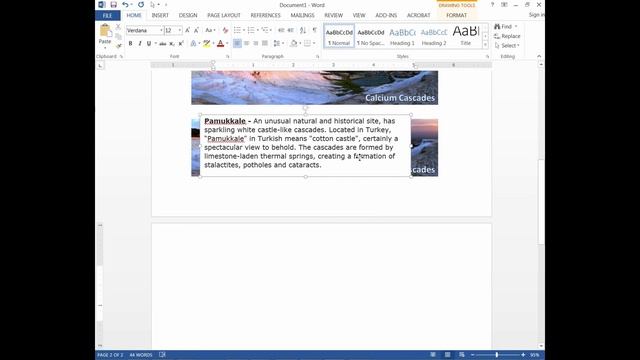Viewport: 640px width, 360px height.
Task: Collapse the ribbon with the caret
Action: click(539, 56)
